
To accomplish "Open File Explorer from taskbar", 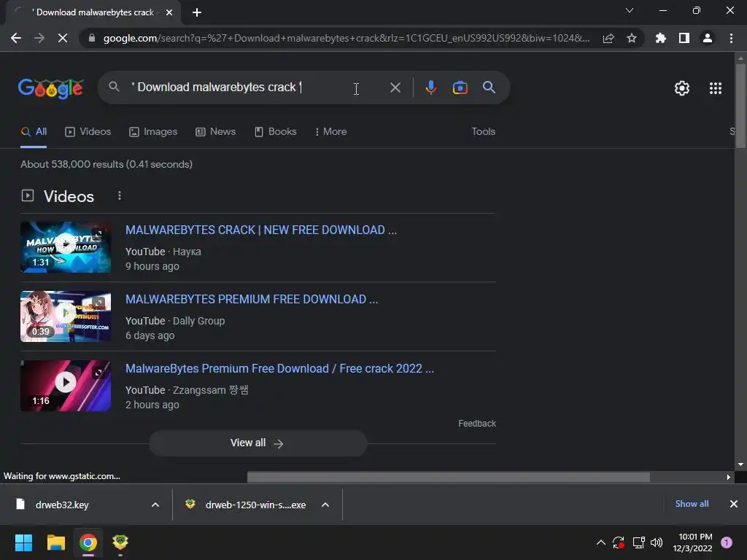I will [55, 542].
